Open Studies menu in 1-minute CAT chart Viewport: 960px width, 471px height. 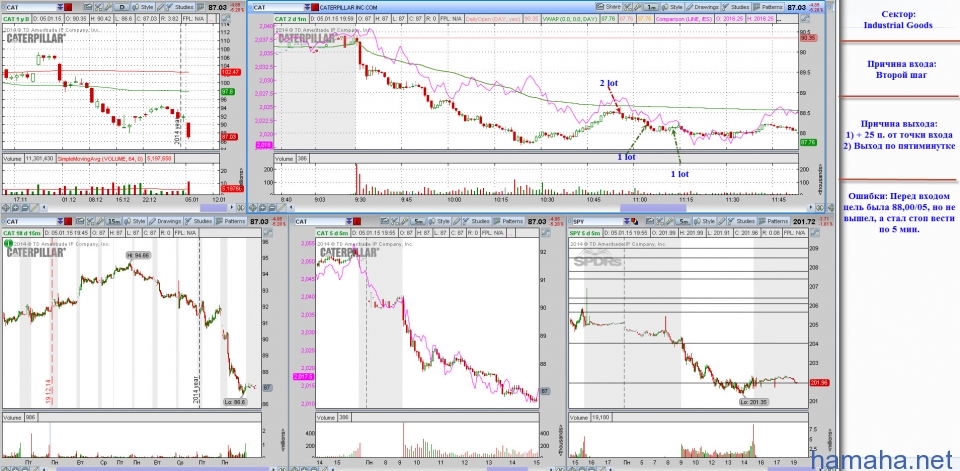735,7
